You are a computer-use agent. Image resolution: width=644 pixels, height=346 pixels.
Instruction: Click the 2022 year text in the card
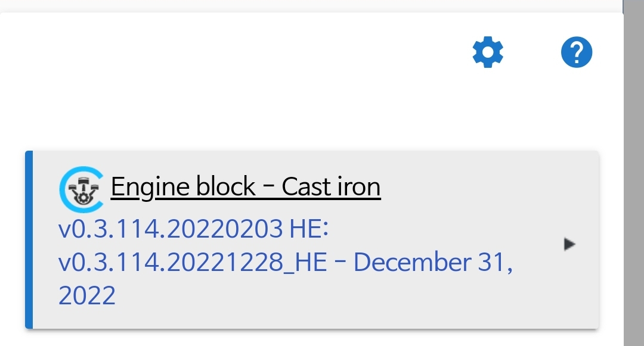87,295
